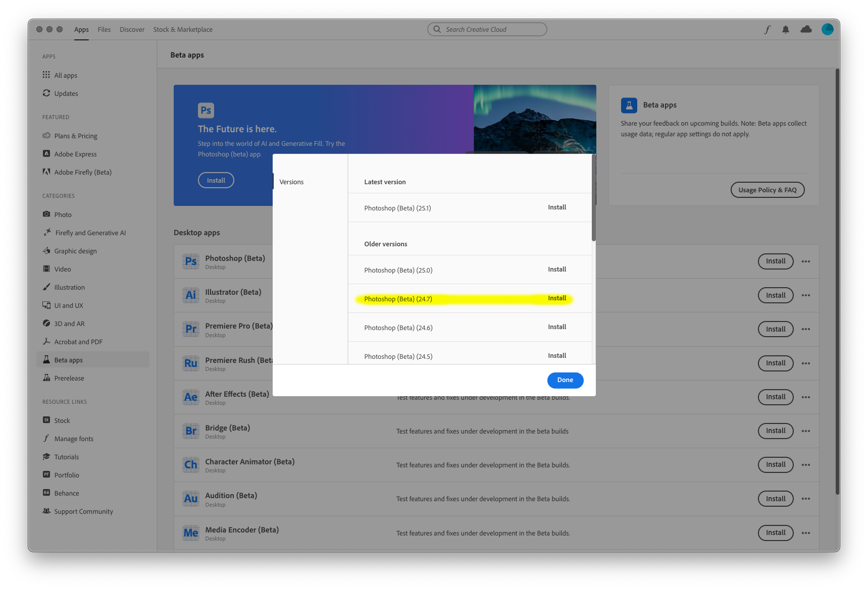Click the Premiere Rush (Beta) app icon

pyautogui.click(x=190, y=363)
